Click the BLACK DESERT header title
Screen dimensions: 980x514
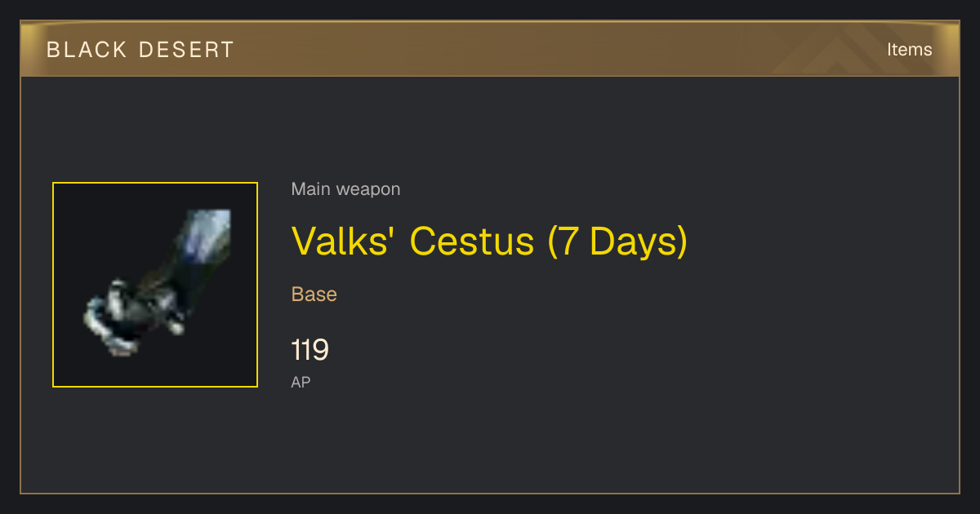point(140,50)
